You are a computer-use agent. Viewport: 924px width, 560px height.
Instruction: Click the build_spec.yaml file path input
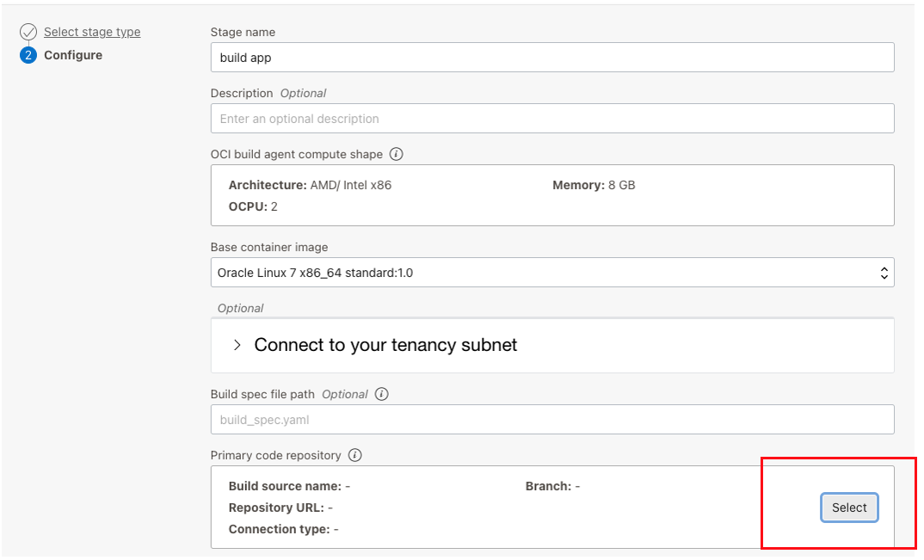[x=551, y=420]
